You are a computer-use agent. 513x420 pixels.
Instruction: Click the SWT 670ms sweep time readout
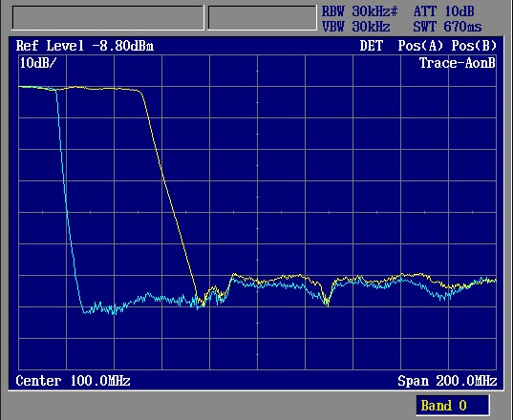(x=447, y=27)
